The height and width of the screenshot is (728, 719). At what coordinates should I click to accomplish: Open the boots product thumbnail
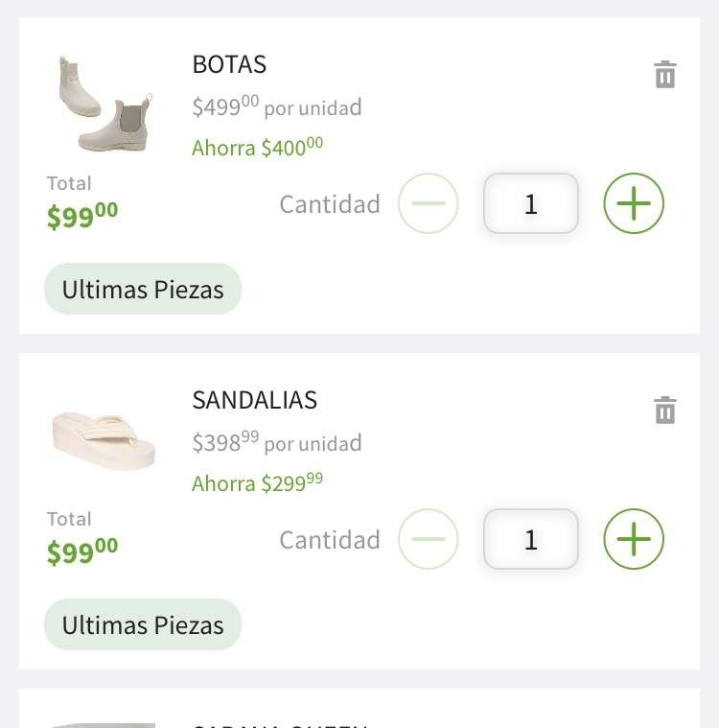coord(105,104)
